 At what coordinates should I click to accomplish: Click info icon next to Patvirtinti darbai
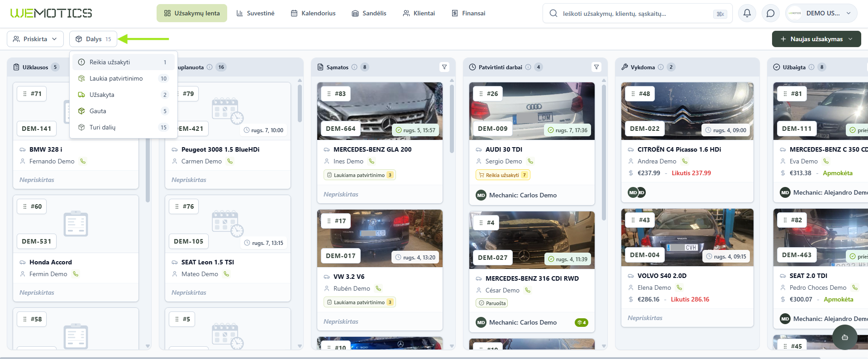[528, 67]
